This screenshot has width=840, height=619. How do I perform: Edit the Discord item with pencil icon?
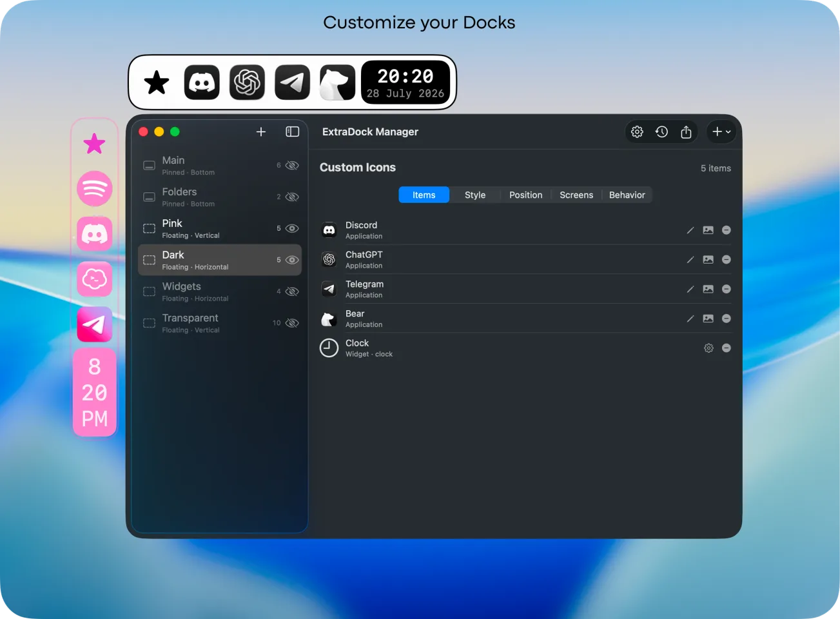690,230
